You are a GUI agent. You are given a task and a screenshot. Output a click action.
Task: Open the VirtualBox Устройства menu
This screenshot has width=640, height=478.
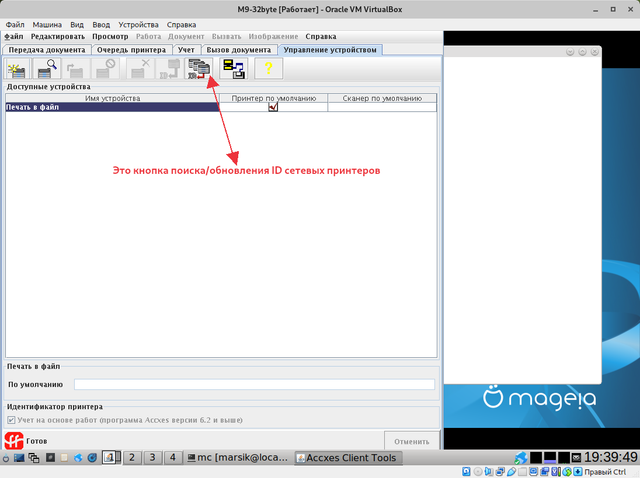pos(138,24)
